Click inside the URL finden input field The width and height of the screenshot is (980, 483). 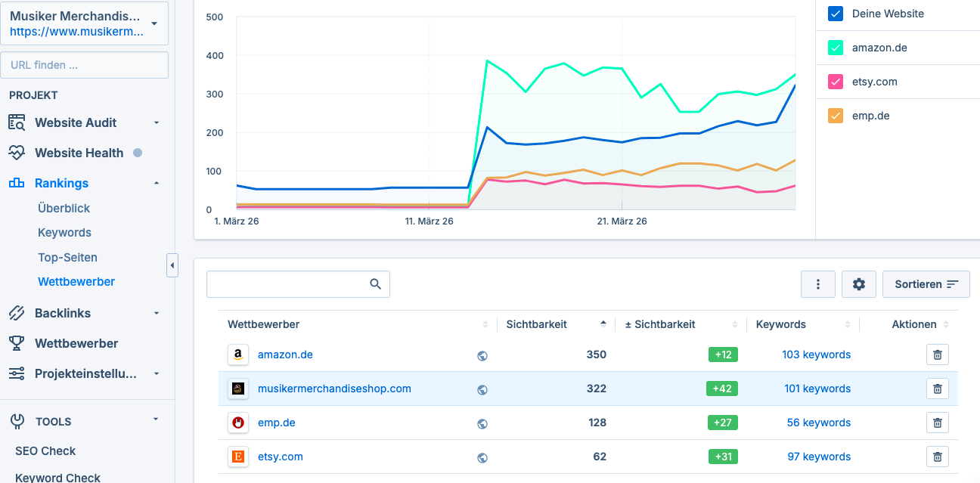85,65
